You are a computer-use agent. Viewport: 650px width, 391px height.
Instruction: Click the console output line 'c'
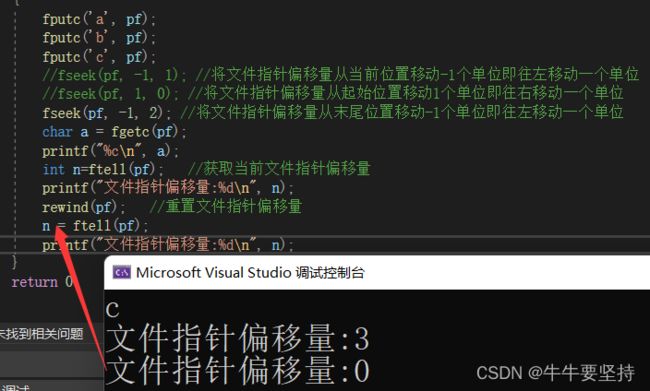pyautogui.click(x=112, y=310)
